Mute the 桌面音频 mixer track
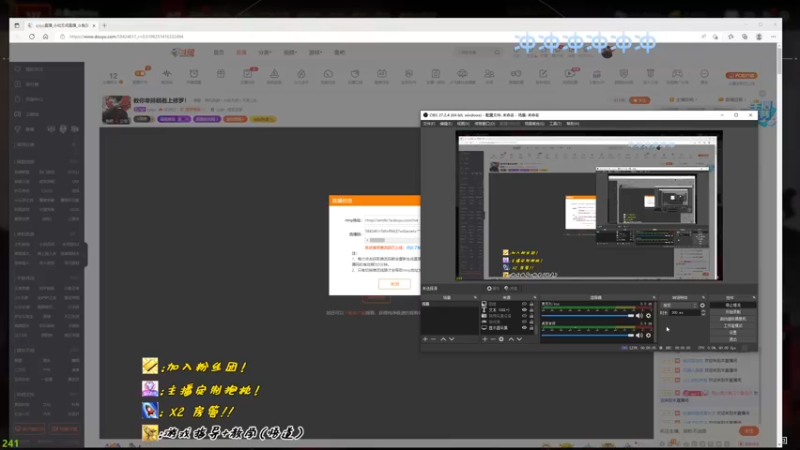 click(x=639, y=335)
